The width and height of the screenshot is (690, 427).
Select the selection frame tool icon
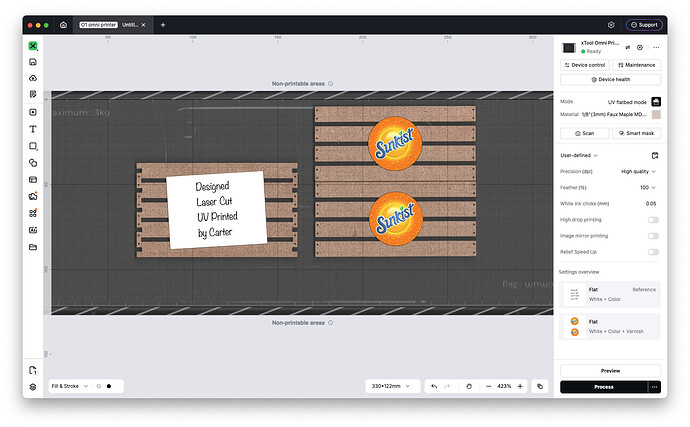tap(33, 112)
